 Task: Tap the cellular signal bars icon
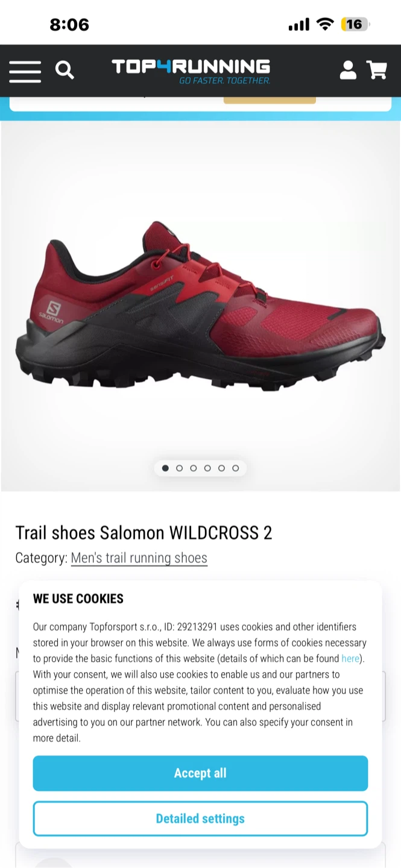pyautogui.click(x=298, y=24)
